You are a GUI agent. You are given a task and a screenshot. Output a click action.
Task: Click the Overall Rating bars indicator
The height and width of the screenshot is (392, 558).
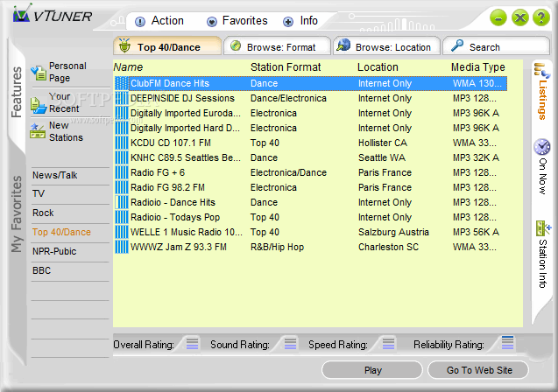pos(192,344)
